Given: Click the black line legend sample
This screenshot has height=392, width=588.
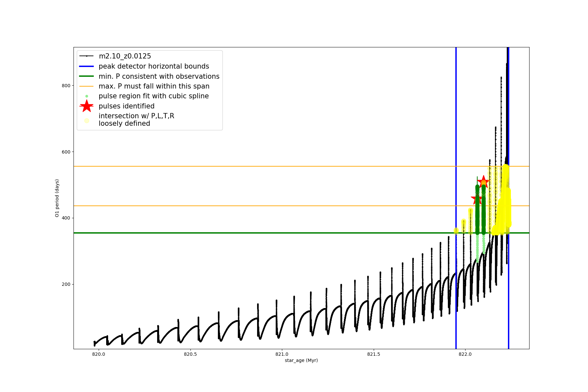Looking at the screenshot, I should pyautogui.click(x=87, y=56).
